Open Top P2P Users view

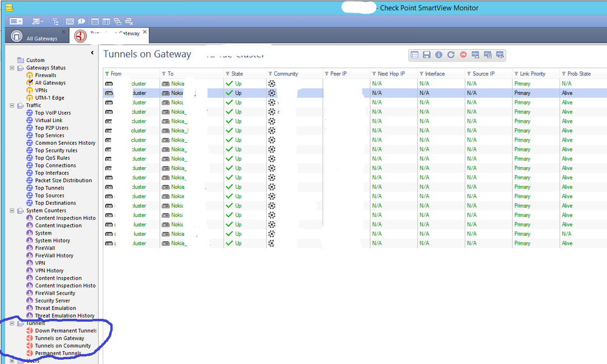click(52, 128)
